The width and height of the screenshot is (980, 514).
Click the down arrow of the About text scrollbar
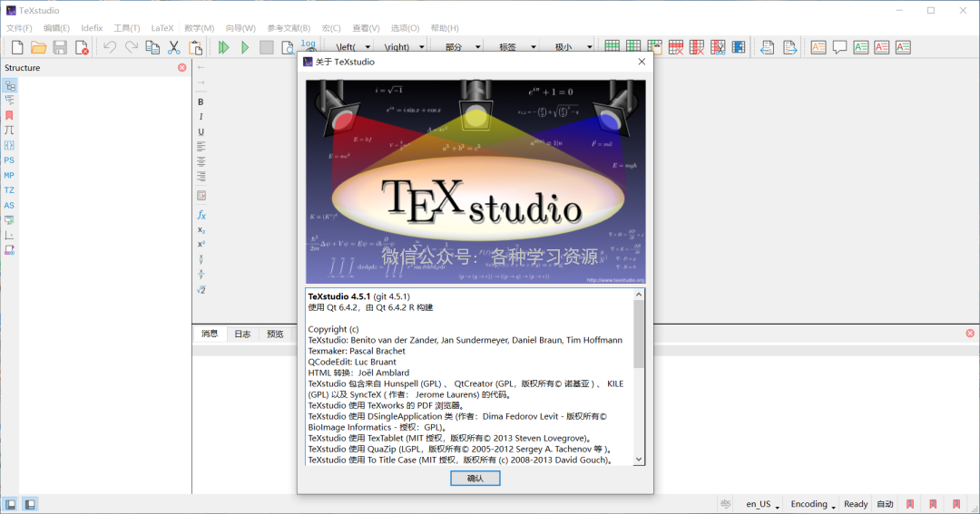pyautogui.click(x=639, y=460)
